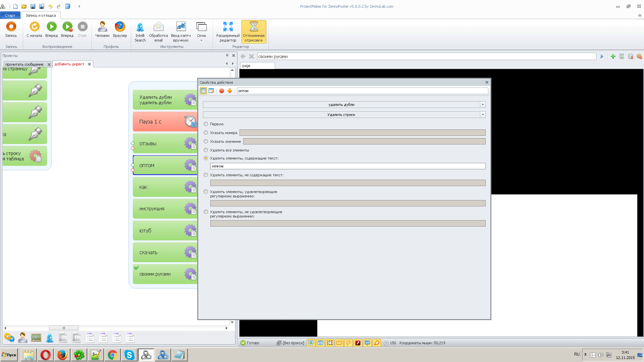Open Intelli Search tool
Viewport: 644px width, 362px height.
(x=140, y=27)
